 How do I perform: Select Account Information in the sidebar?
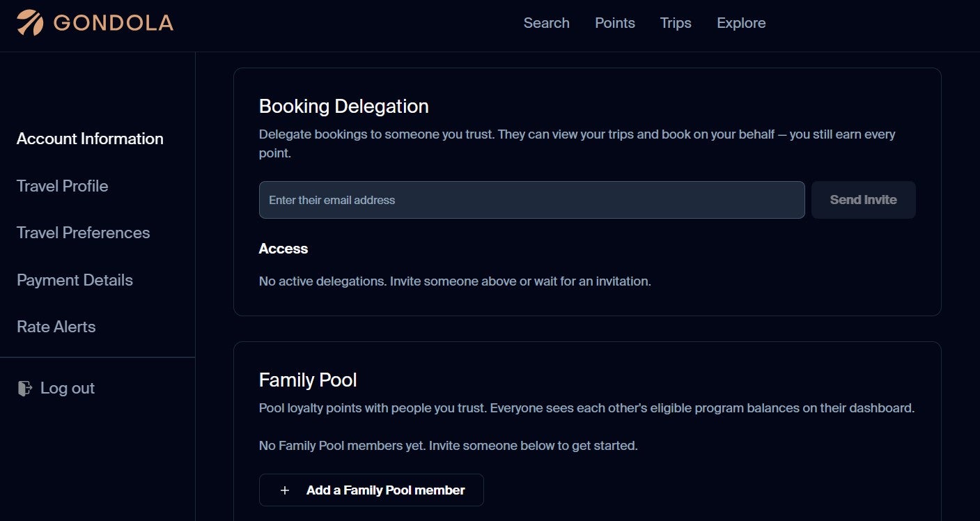(90, 139)
